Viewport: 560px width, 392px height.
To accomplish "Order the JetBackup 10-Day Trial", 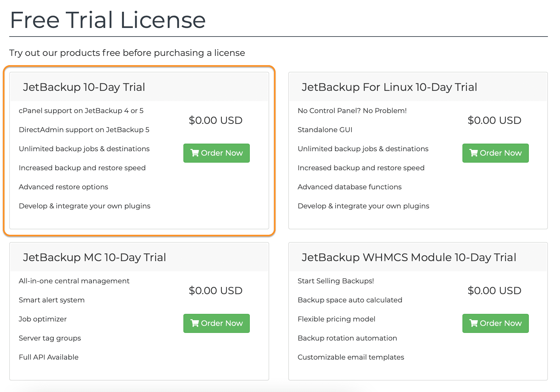I will pyautogui.click(x=216, y=153).
